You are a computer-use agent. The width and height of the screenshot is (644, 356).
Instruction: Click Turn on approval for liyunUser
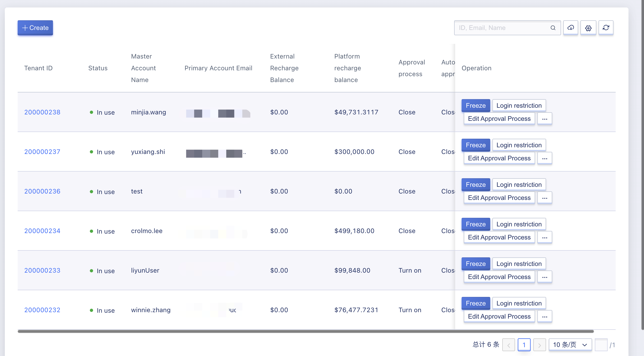point(410,270)
